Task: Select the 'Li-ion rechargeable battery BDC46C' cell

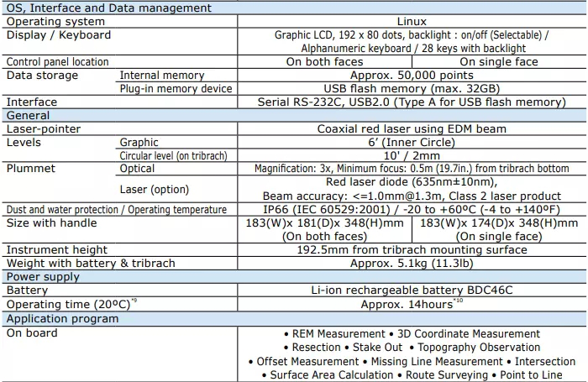Action: click(411, 290)
